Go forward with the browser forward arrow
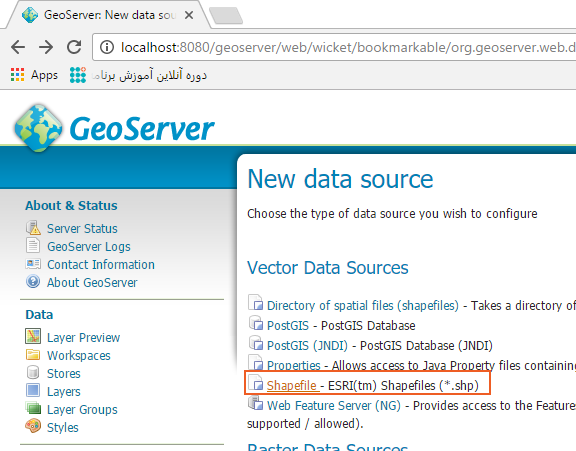 click(x=46, y=47)
